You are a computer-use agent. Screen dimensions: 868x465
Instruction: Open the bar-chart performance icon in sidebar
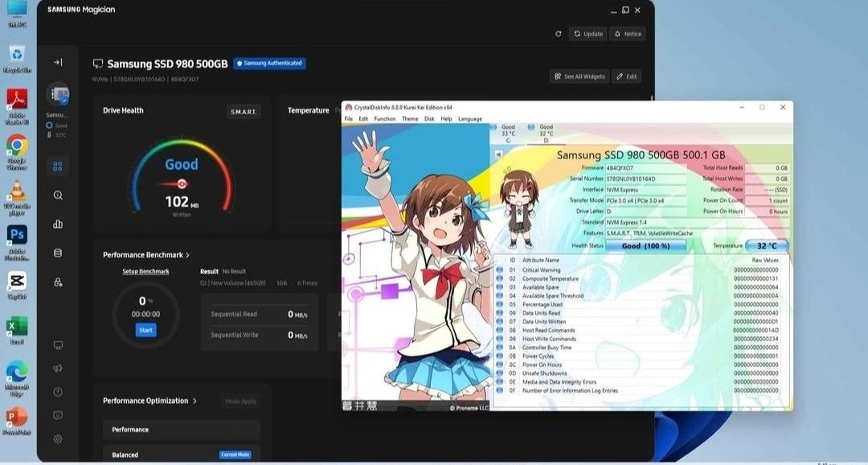pos(58,224)
